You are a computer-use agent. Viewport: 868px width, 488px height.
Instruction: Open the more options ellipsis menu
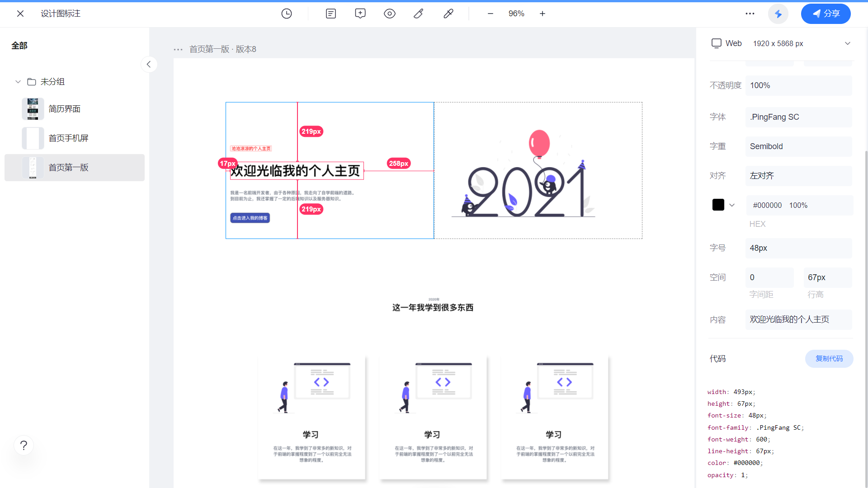click(x=750, y=14)
